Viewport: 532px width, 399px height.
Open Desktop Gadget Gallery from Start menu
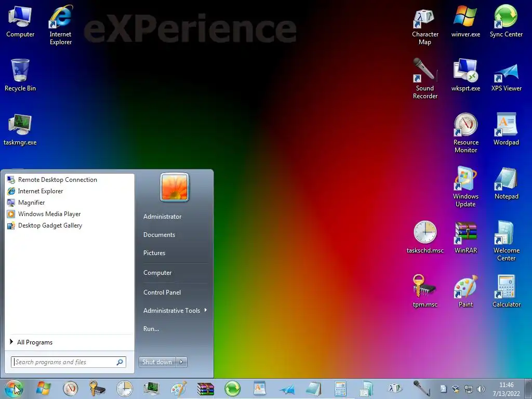click(x=70, y=225)
